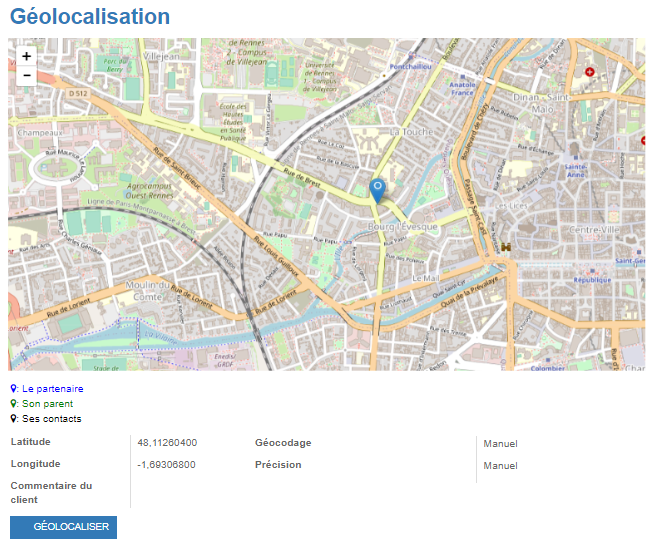The height and width of the screenshot is (547, 652).
Task: Click latitude value 48,11260400
Action: pyautogui.click(x=167, y=443)
